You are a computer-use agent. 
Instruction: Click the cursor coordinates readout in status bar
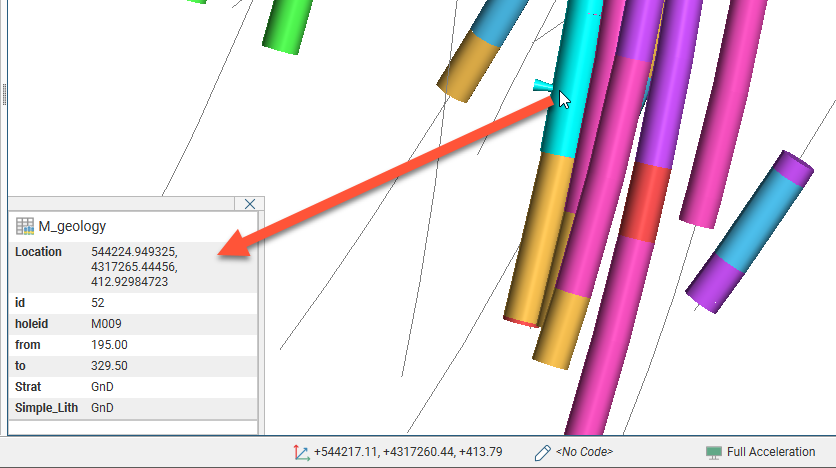pos(408,452)
